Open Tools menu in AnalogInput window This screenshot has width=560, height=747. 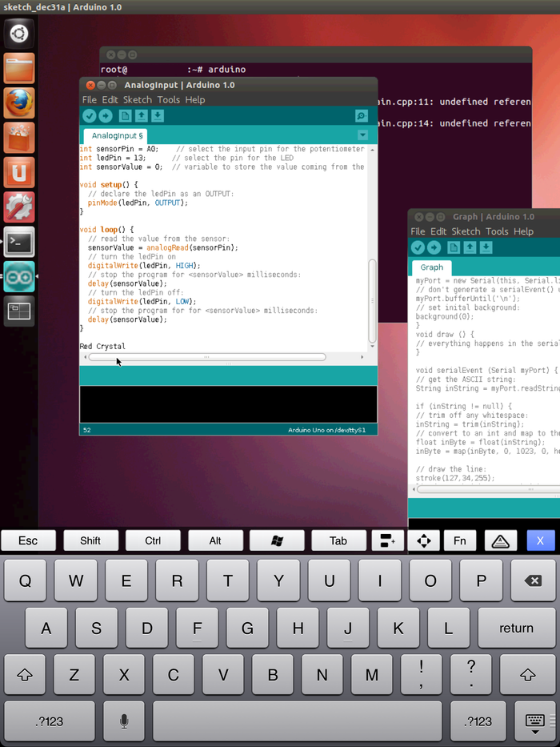169,99
